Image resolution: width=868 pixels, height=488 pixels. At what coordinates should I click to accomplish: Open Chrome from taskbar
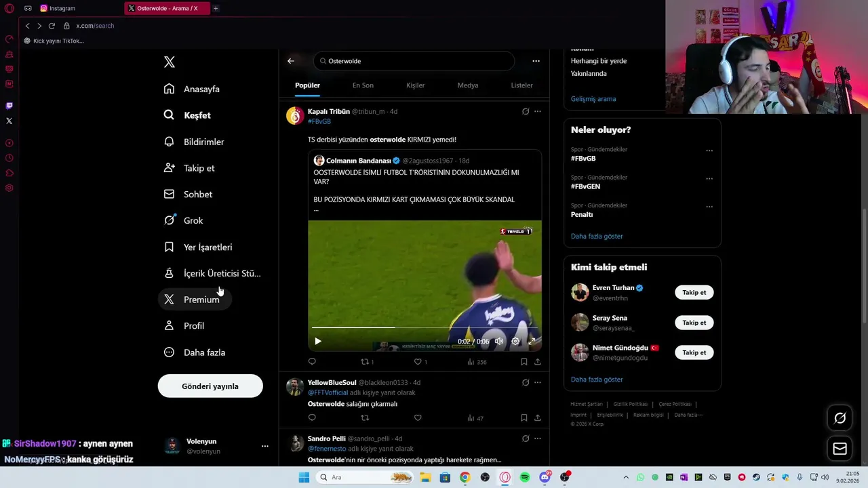(x=465, y=477)
